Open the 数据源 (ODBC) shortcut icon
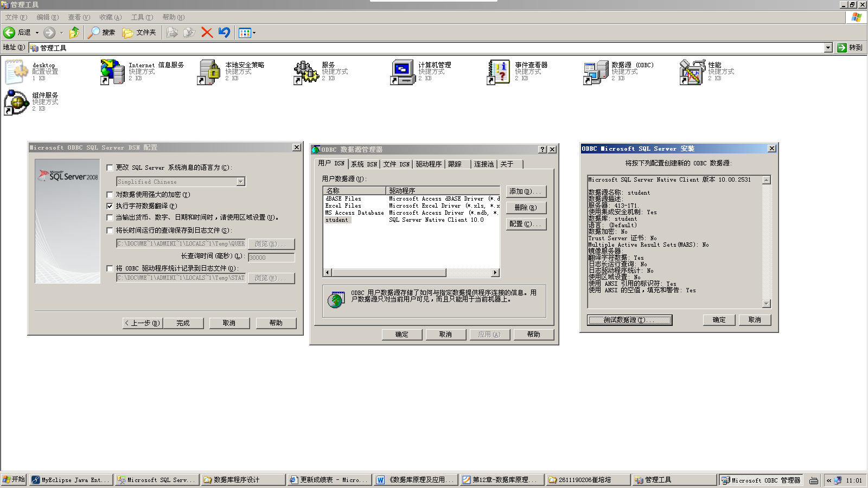The image size is (868, 488). (596, 72)
